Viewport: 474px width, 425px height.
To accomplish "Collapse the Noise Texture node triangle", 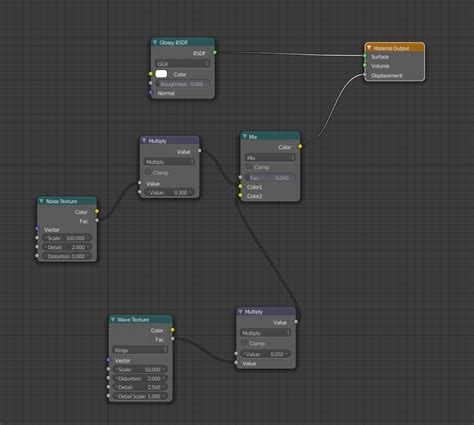I will [x=41, y=201].
